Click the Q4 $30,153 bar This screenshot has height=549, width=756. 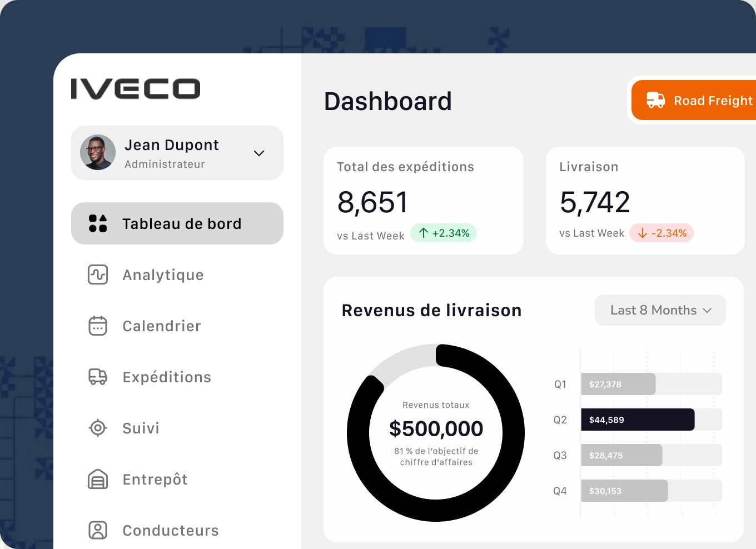click(624, 491)
